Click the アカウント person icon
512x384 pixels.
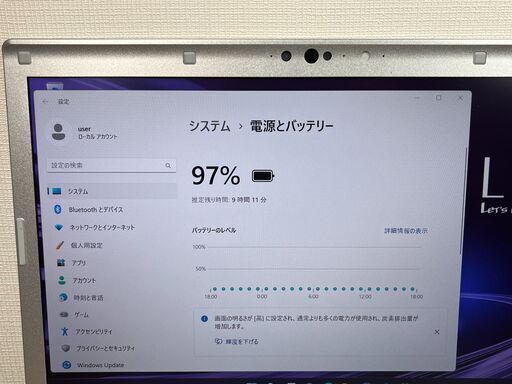62,280
